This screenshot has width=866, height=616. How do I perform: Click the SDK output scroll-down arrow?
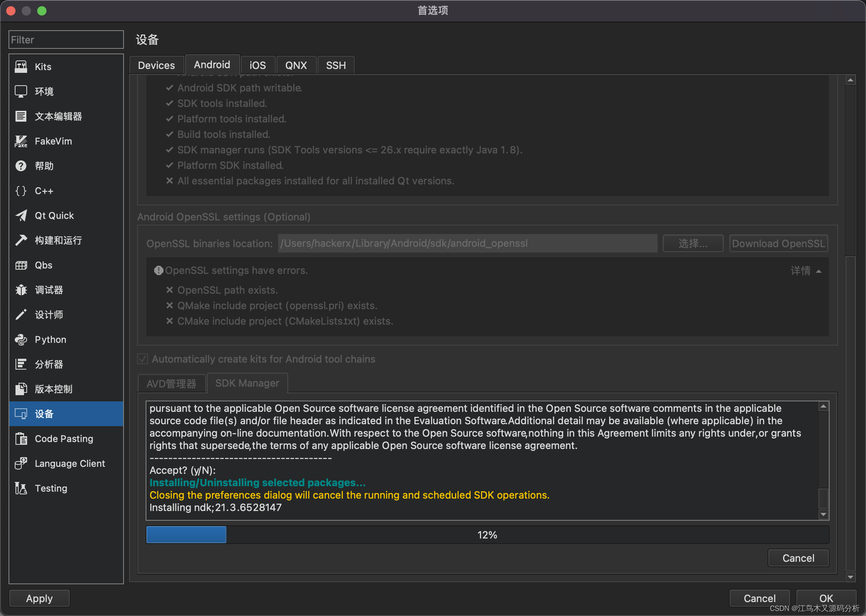(x=823, y=514)
